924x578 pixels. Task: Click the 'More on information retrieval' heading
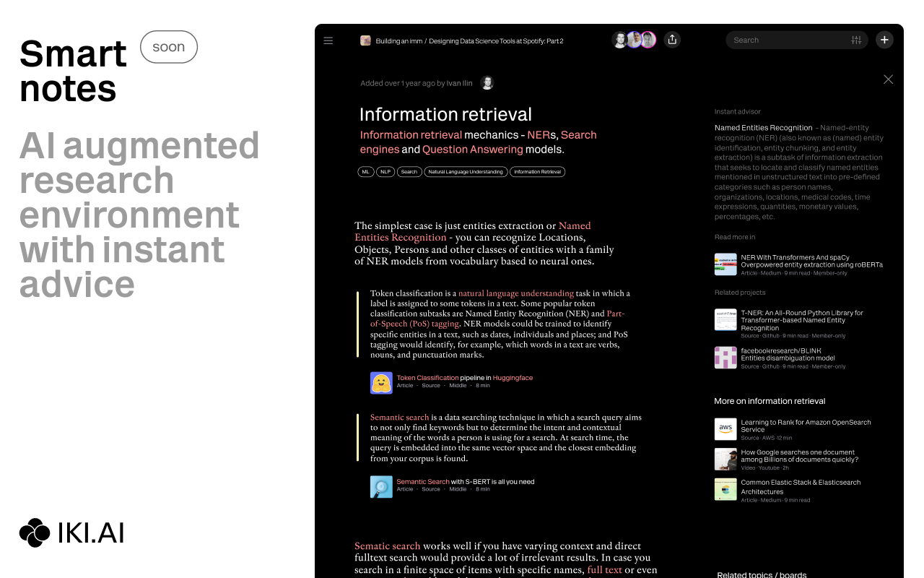pyautogui.click(x=770, y=401)
